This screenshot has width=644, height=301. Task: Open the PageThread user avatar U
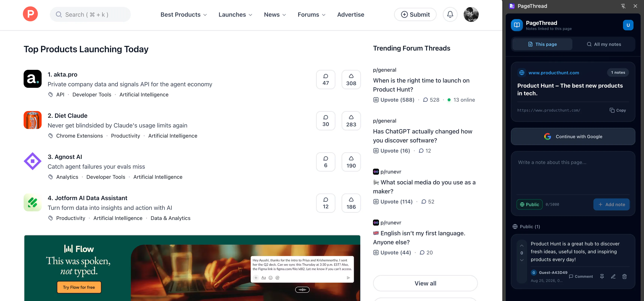point(628,25)
